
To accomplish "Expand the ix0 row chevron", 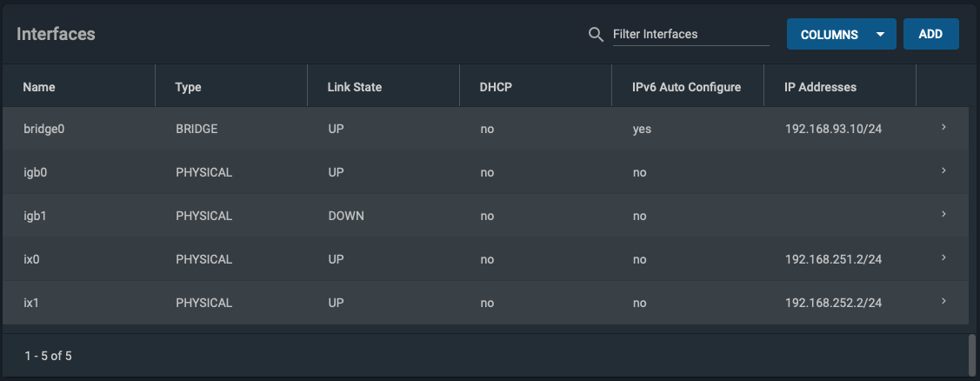I will coord(943,257).
